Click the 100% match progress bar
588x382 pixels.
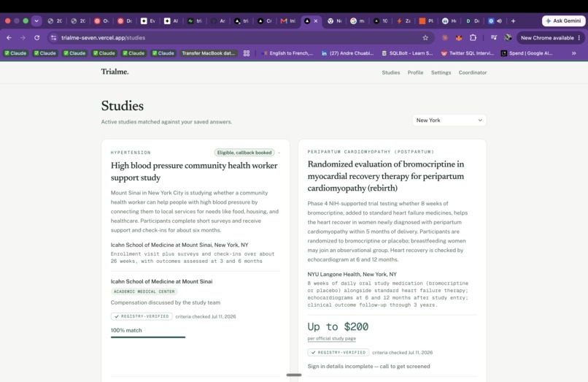(x=148, y=337)
